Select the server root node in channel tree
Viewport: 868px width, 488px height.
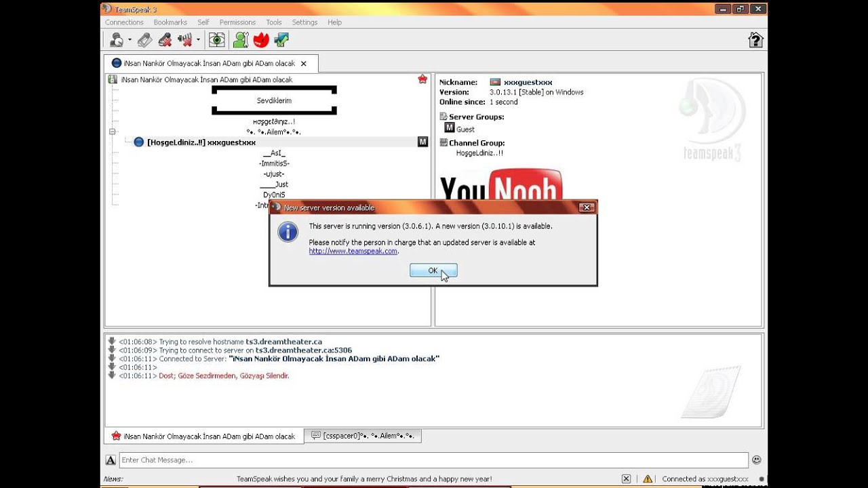tap(207, 80)
